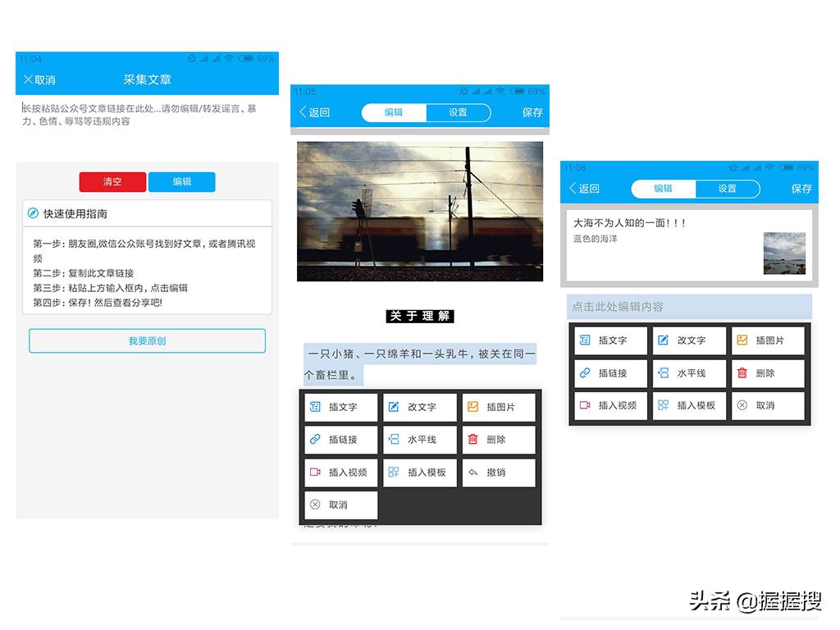Switch to the 设置 (settings) tab
This screenshot has height=630, width=840.
pos(458,112)
